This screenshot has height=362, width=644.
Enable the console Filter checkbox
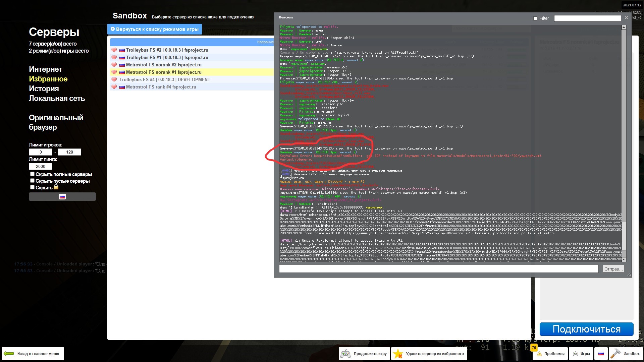coord(535,18)
